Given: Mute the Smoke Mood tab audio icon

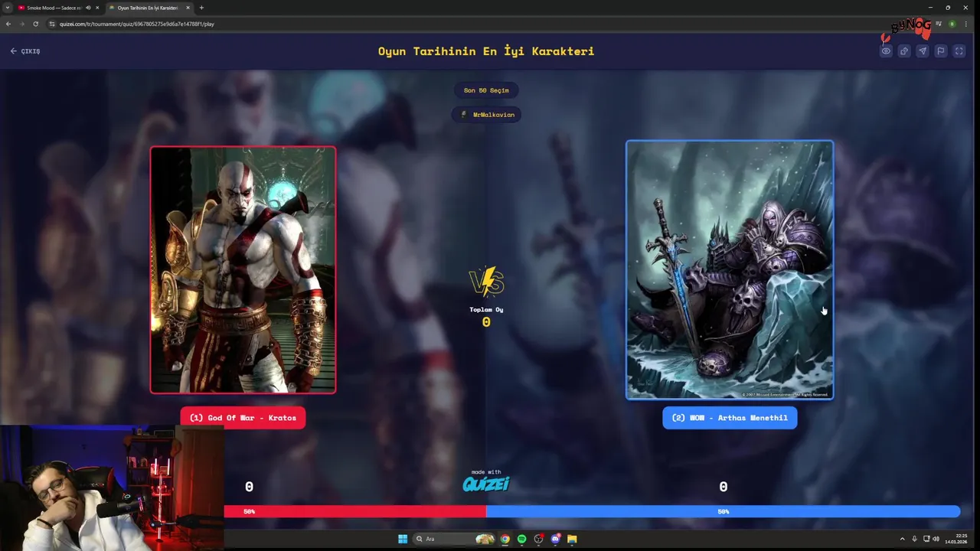Looking at the screenshot, I should tap(88, 8).
